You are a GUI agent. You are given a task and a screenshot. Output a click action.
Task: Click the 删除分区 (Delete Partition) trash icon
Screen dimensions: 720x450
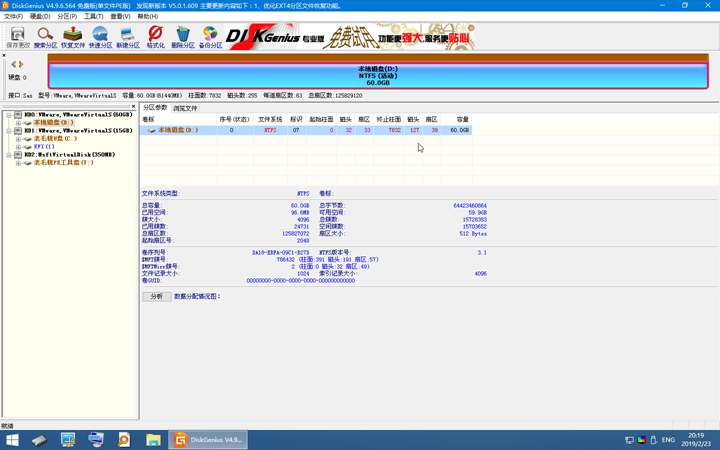click(183, 37)
